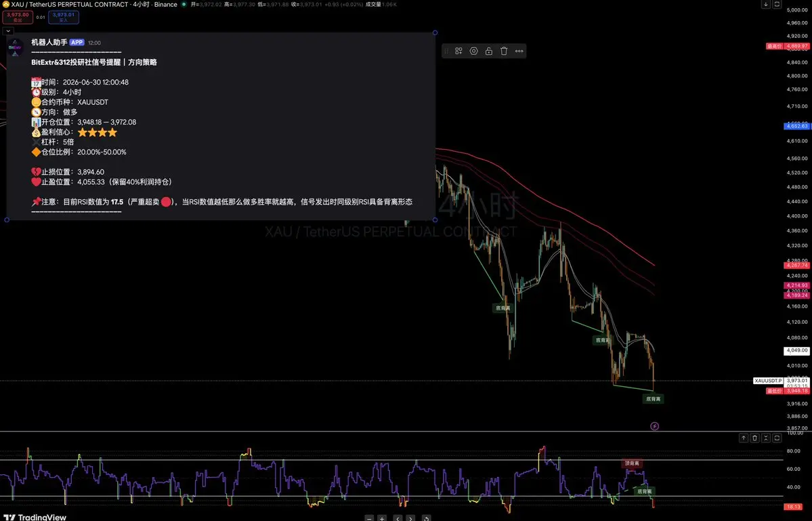Viewport: 812px width, 521px height.
Task: Click the lowest 底背离 label on price chart
Action: coord(653,399)
